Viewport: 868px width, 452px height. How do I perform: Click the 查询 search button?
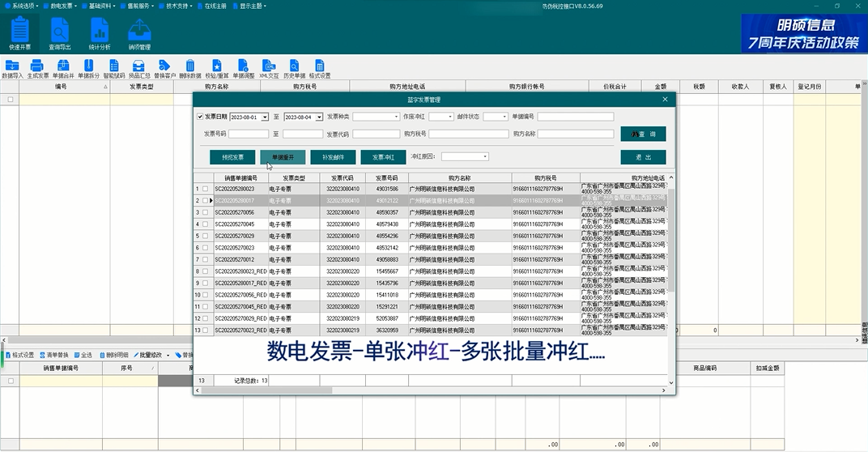(643, 134)
